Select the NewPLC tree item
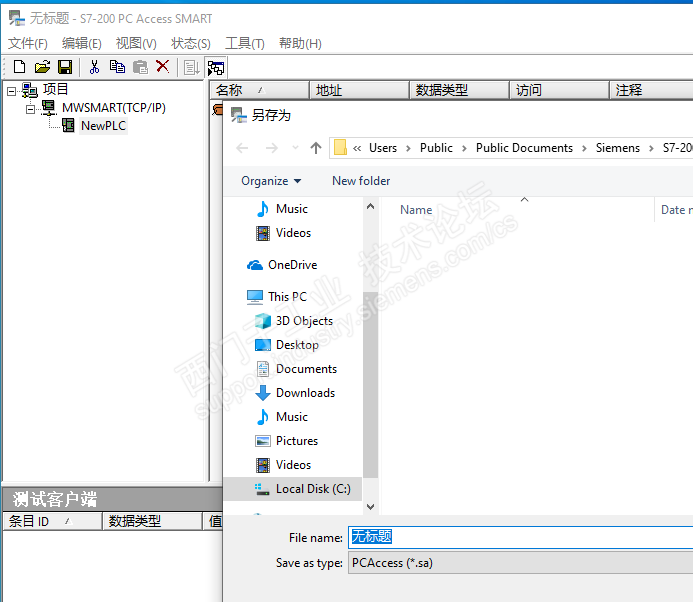693x602 pixels. [x=103, y=126]
